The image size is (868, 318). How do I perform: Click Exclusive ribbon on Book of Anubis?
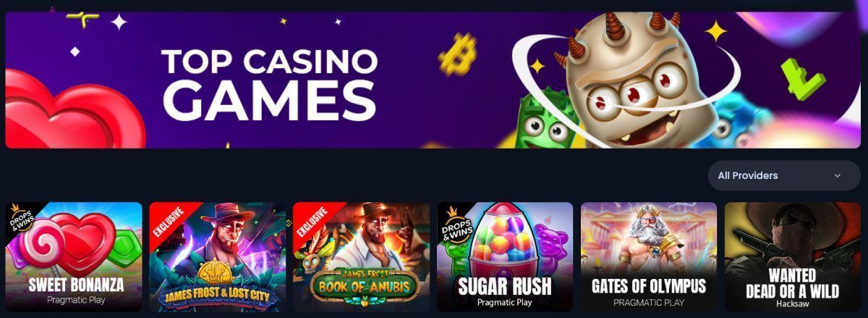click(311, 221)
